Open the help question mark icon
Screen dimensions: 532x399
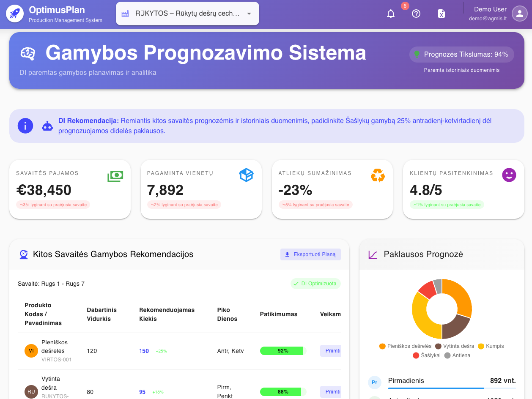click(416, 14)
